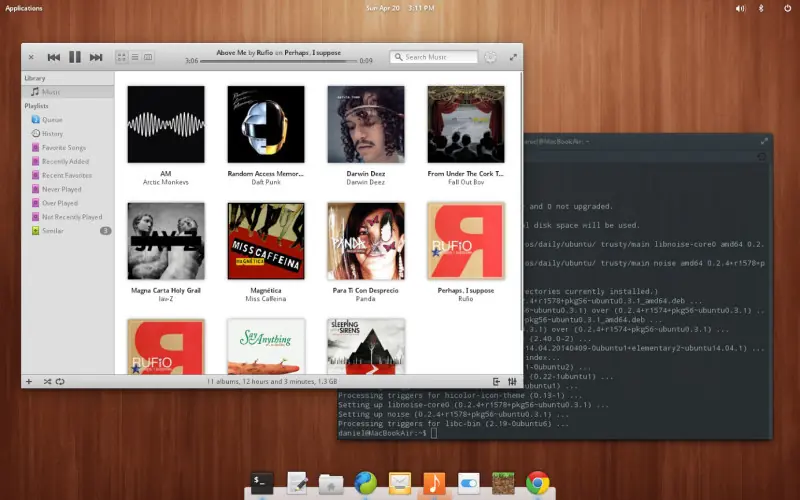Image resolution: width=800 pixels, height=500 pixels.
Task: Click the Daft Punk artist label
Action: [x=266, y=182]
